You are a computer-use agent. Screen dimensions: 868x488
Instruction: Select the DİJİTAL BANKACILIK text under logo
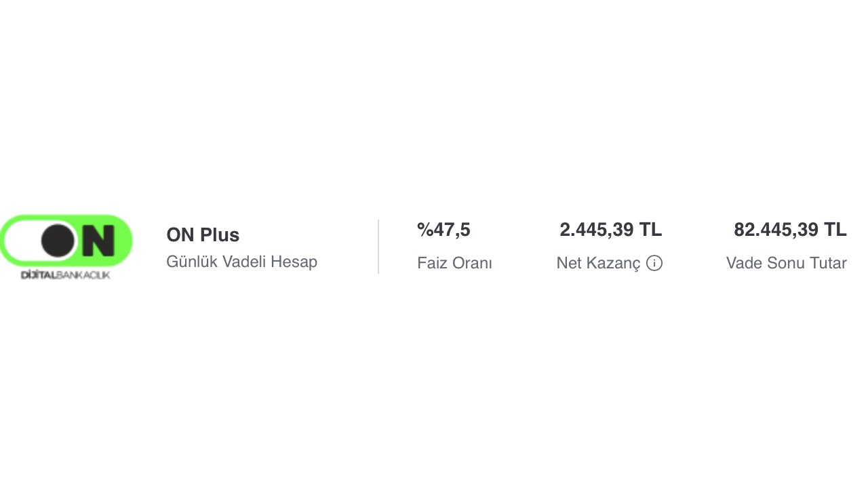pos(65,274)
